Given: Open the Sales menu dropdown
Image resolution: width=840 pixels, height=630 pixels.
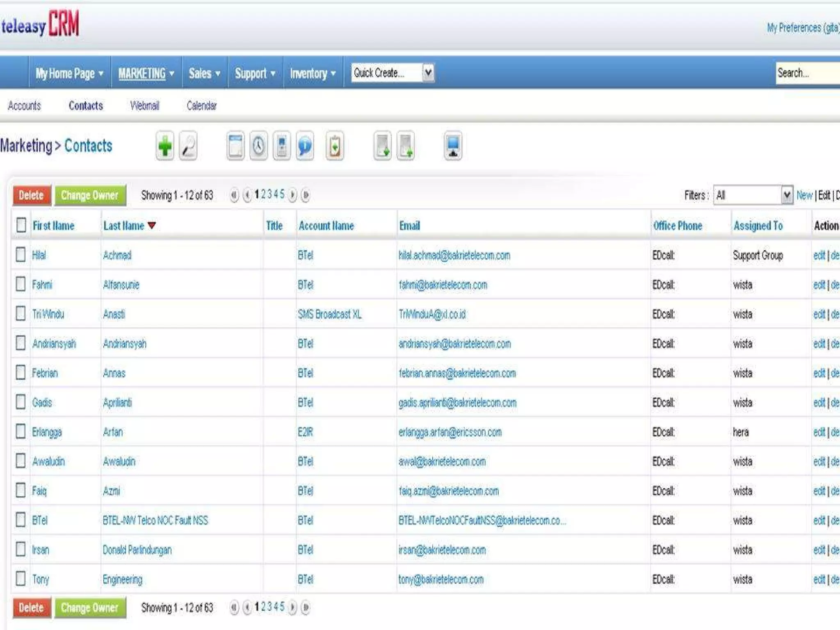Looking at the screenshot, I should [204, 73].
